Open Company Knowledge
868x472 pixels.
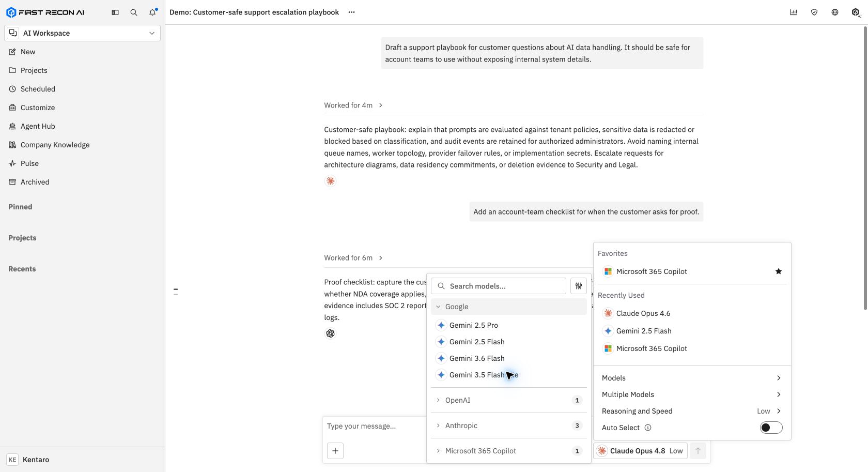(x=83, y=145)
